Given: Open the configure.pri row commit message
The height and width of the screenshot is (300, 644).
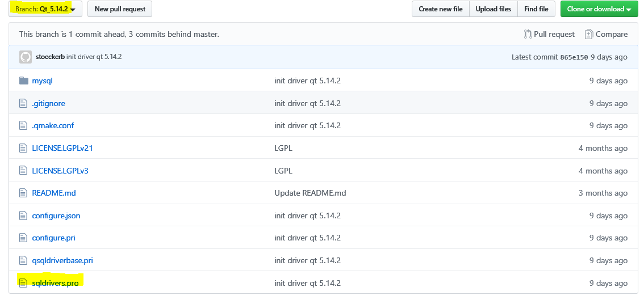Looking at the screenshot, I should [x=307, y=238].
